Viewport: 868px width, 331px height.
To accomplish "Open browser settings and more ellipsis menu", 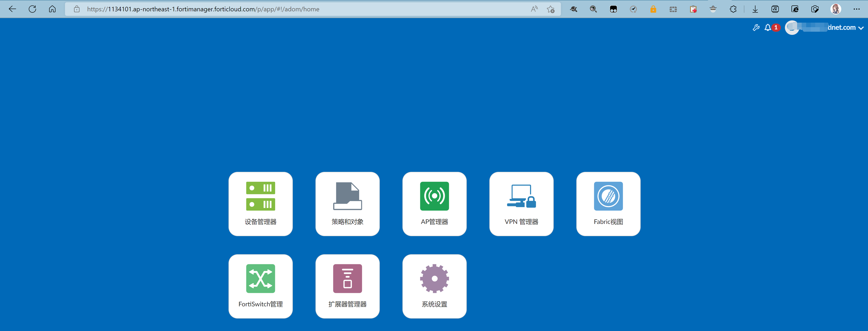I will (x=856, y=9).
